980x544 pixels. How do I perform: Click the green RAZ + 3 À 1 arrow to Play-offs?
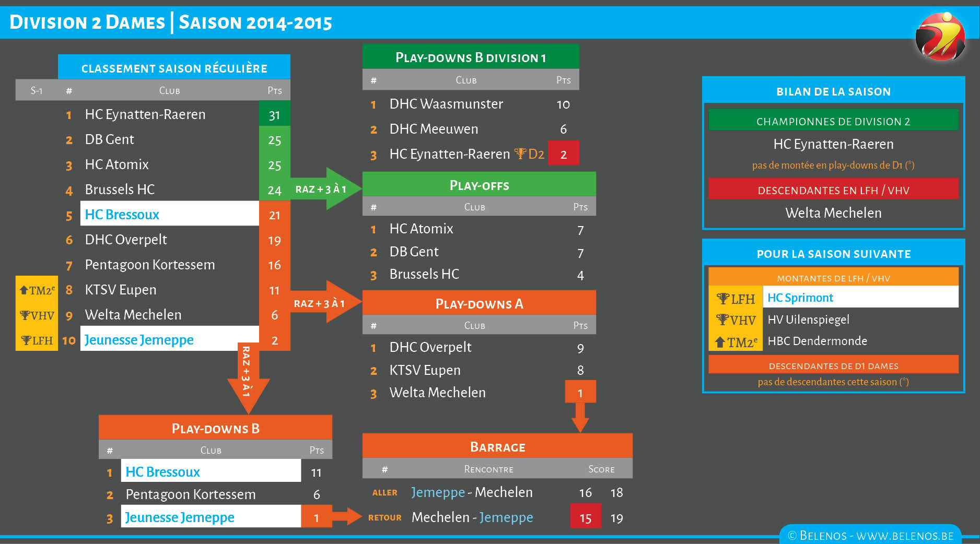click(x=325, y=189)
